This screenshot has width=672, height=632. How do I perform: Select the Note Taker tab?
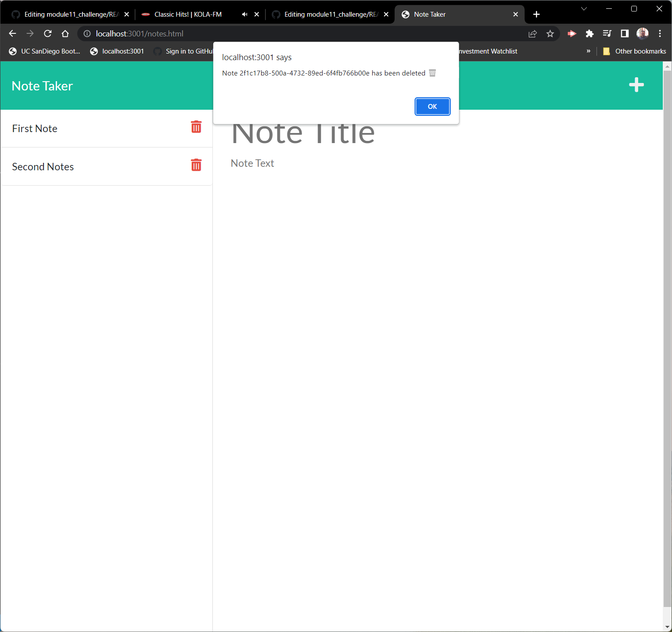[x=430, y=14]
